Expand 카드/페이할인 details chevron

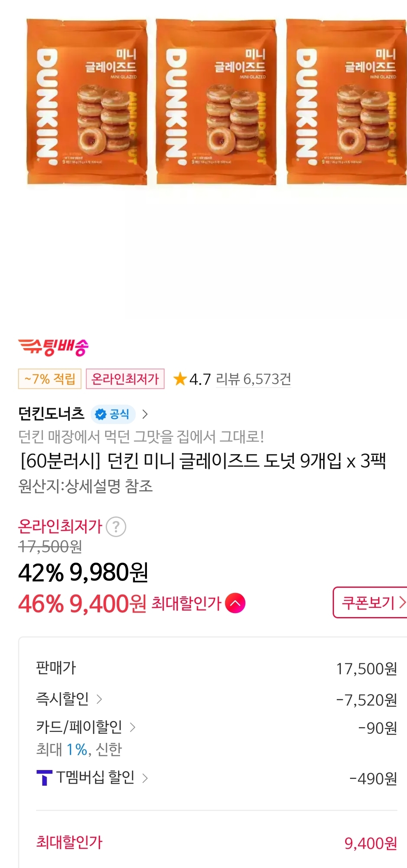click(x=132, y=727)
